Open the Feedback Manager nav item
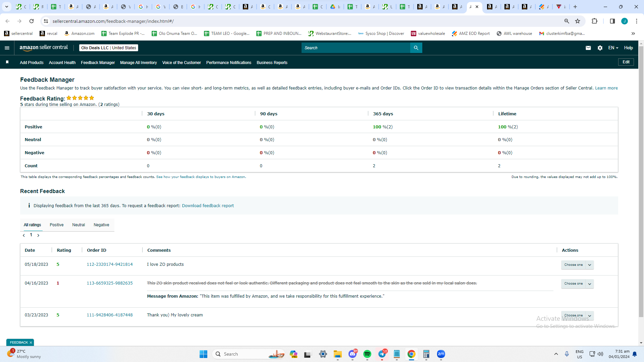 click(98, 63)
